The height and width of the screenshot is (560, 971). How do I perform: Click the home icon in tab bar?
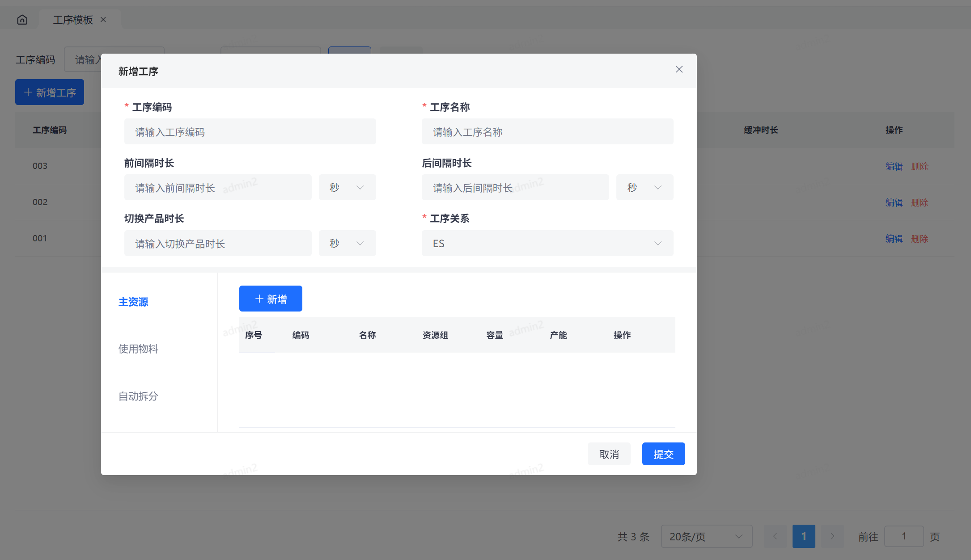coord(22,20)
